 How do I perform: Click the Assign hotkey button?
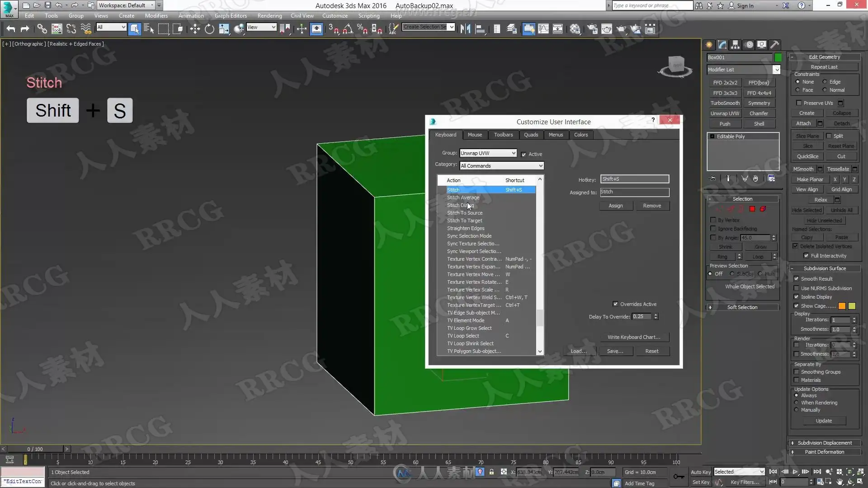tap(615, 206)
